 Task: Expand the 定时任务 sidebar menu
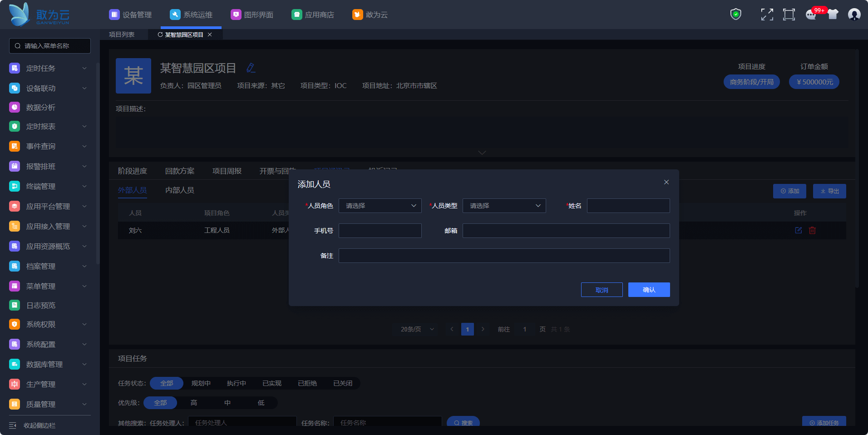tap(48, 68)
